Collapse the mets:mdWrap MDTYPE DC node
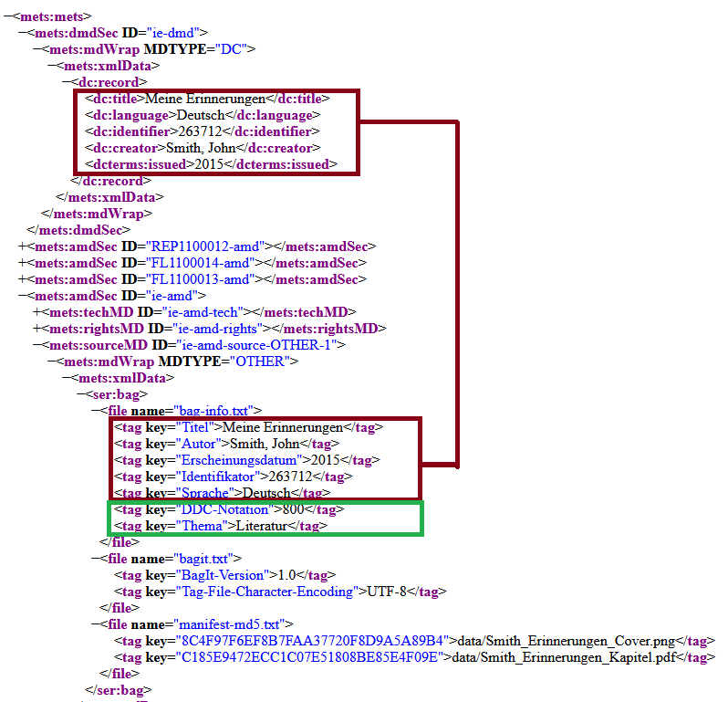Viewport: 728px width, 702px height. coord(36,50)
